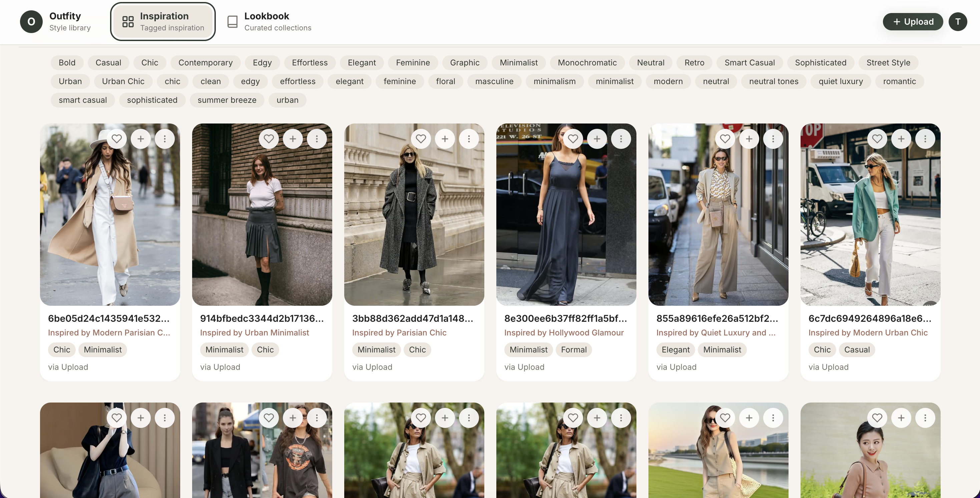
Task: Open the navy gown Hollywood Glamour photo
Action: [566, 214]
